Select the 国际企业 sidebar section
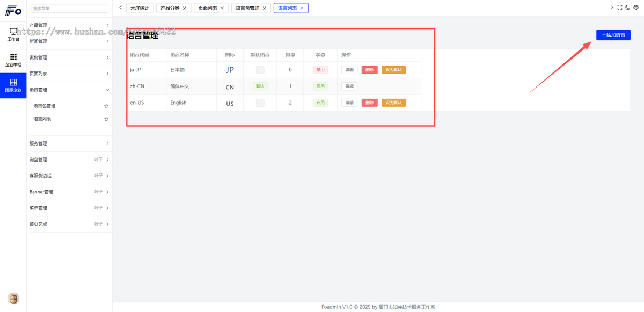Viewport: 644px width, 312px height. tap(13, 85)
